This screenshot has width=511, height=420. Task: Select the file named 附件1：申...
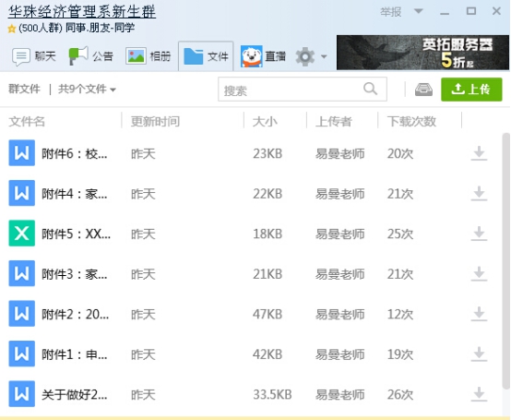[x=75, y=354]
